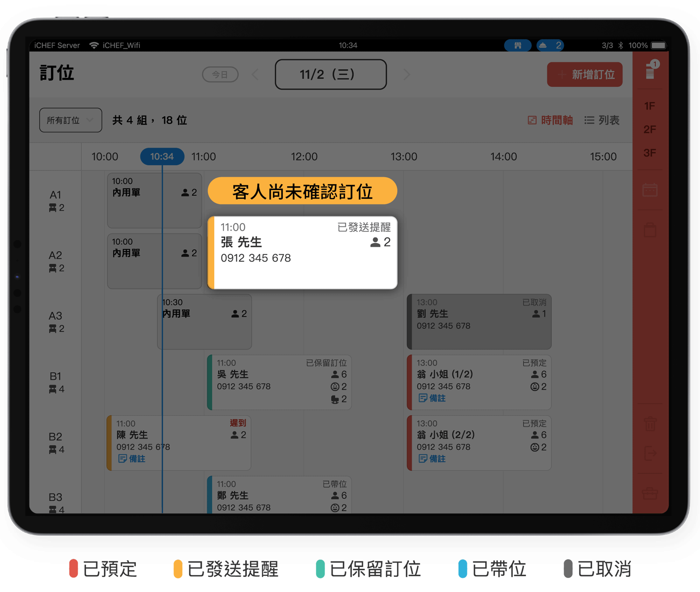
Task: Switch to 時間軸 timeline view
Action: coord(550,120)
